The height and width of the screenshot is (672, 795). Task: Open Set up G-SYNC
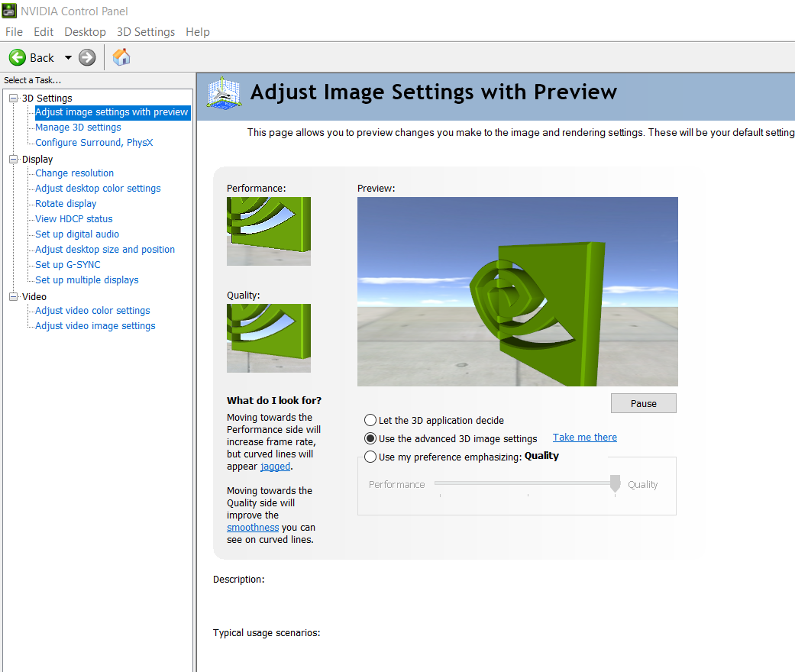click(68, 265)
